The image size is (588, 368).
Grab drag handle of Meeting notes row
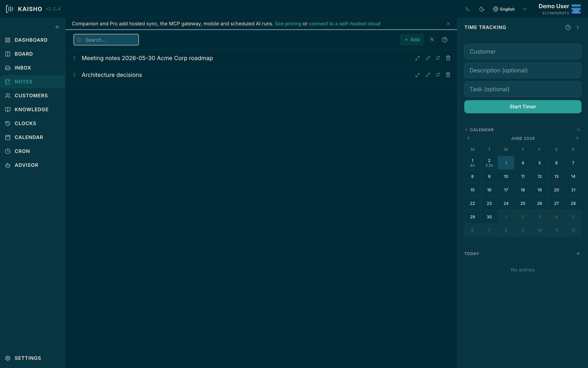click(x=74, y=58)
